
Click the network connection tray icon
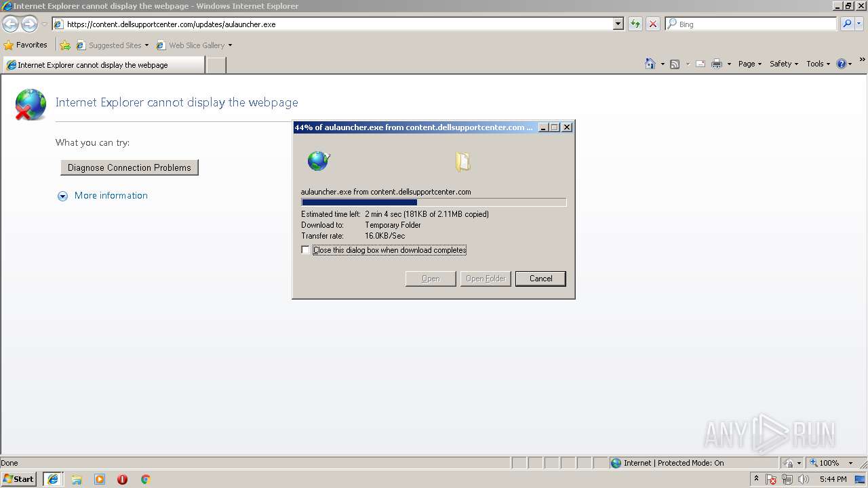[x=787, y=479]
